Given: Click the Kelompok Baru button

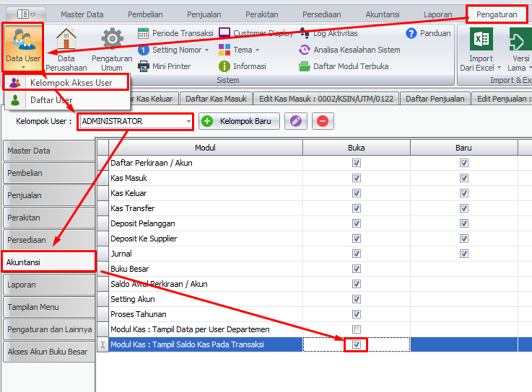Looking at the screenshot, I should [x=239, y=121].
